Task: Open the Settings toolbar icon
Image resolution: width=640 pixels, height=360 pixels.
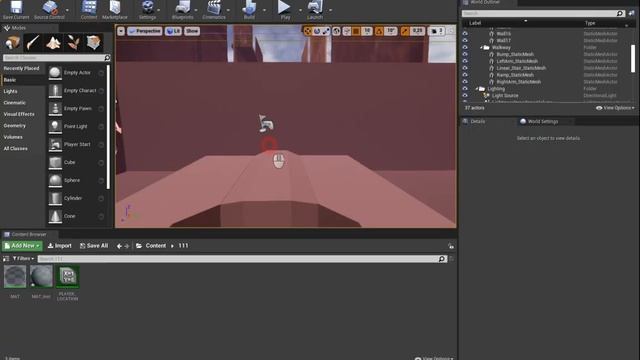Action: [x=147, y=9]
